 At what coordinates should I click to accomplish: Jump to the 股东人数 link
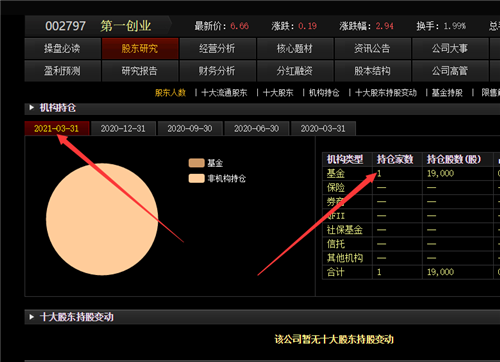pyautogui.click(x=170, y=93)
